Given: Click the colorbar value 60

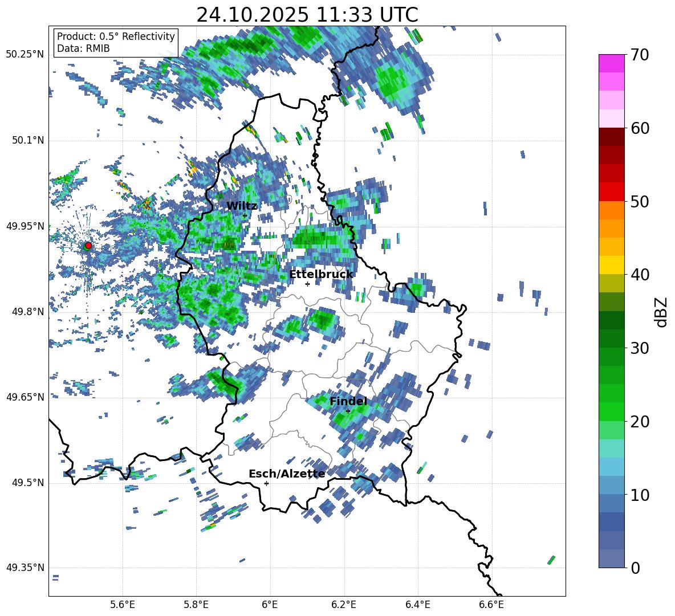Looking at the screenshot, I should pos(640,128).
